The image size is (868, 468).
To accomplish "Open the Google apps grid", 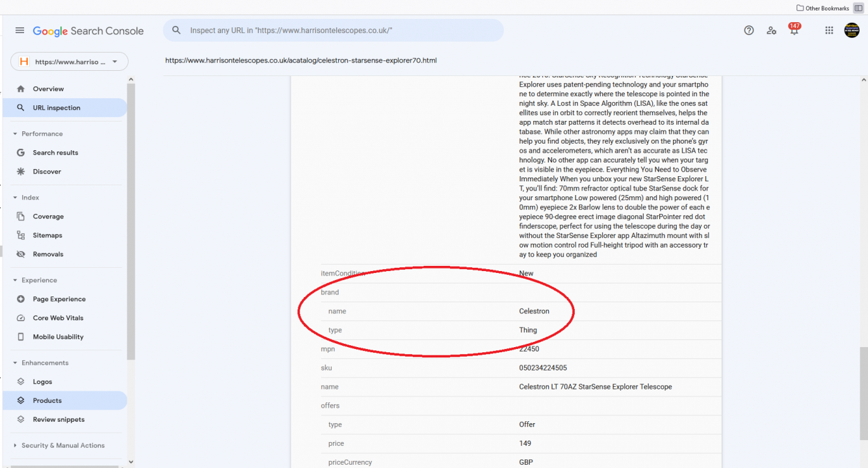I will [829, 31].
